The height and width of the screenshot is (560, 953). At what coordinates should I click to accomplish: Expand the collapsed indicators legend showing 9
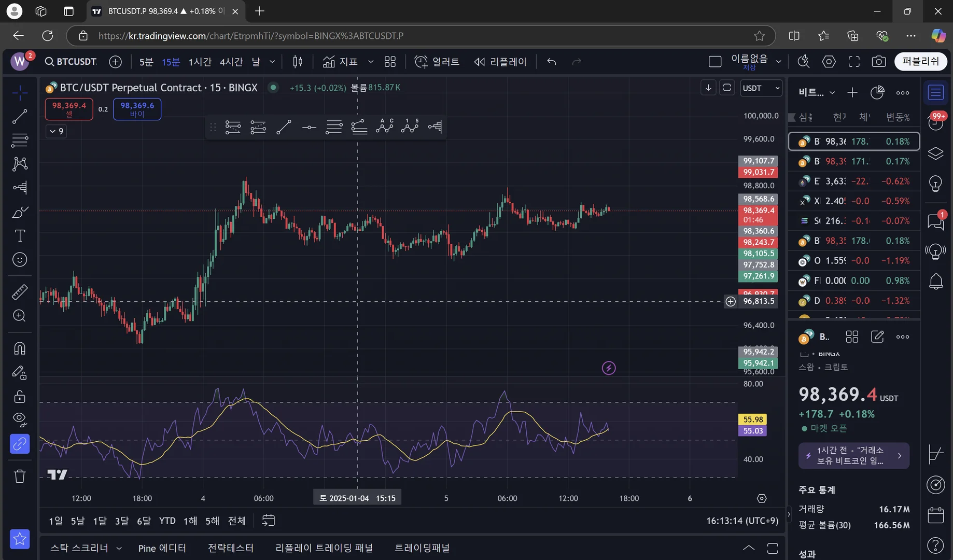(x=56, y=131)
